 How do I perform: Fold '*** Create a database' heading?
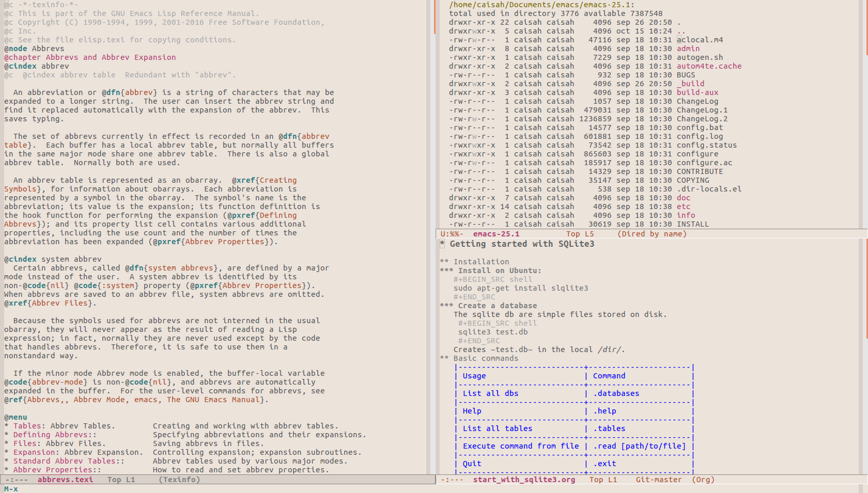click(489, 306)
